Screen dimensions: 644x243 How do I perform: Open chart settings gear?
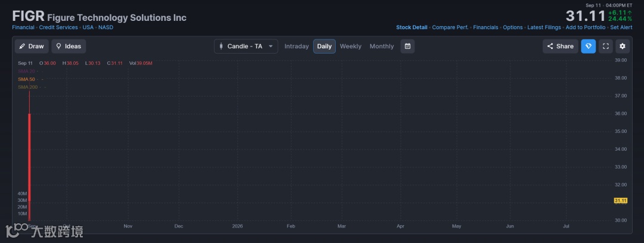623,46
